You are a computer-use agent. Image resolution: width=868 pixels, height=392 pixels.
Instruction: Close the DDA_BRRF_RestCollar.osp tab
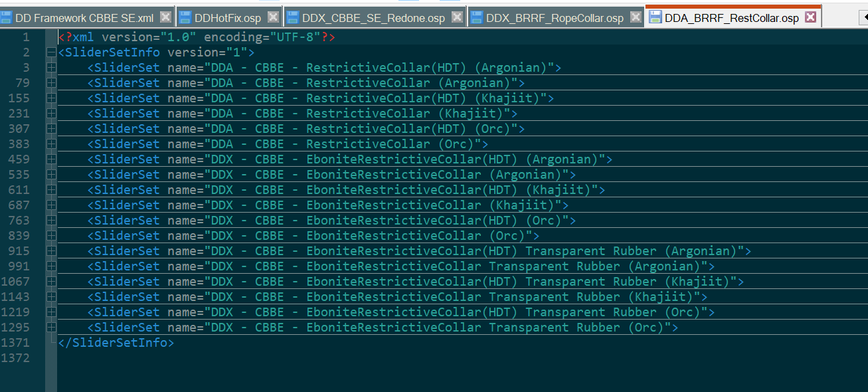810,17
